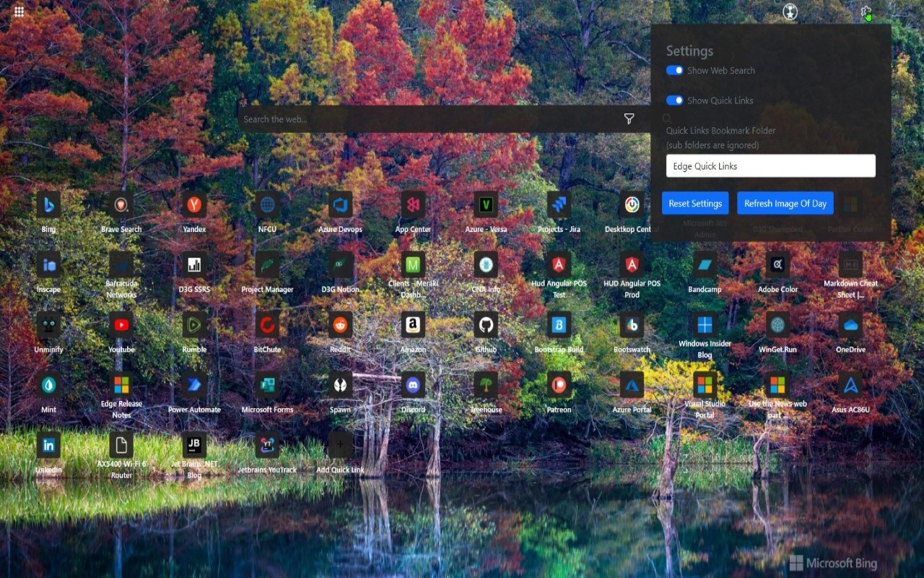
Task: Open the apps grid launcher icon
Action: point(19,12)
